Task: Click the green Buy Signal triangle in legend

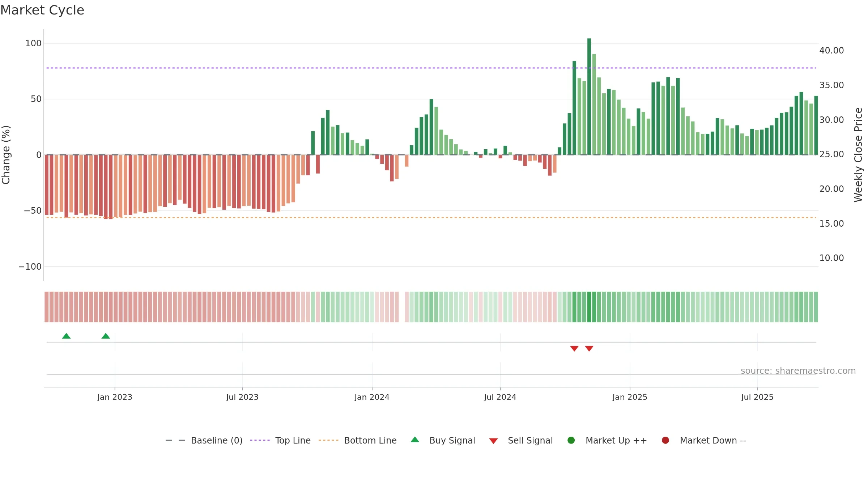Action: (415, 440)
